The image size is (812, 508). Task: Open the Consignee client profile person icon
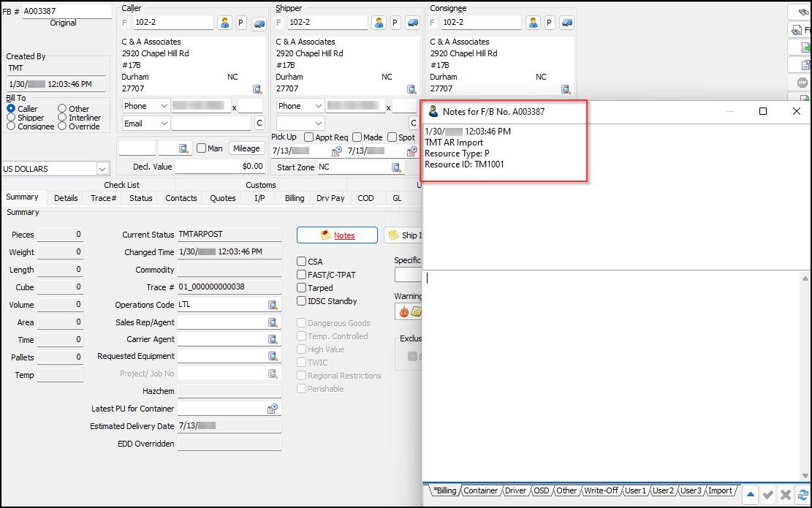tap(533, 23)
